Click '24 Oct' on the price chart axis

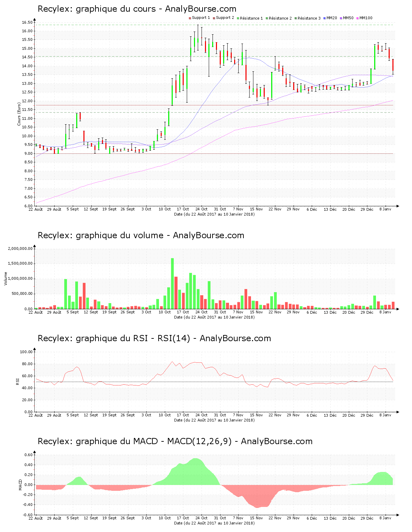201,209
